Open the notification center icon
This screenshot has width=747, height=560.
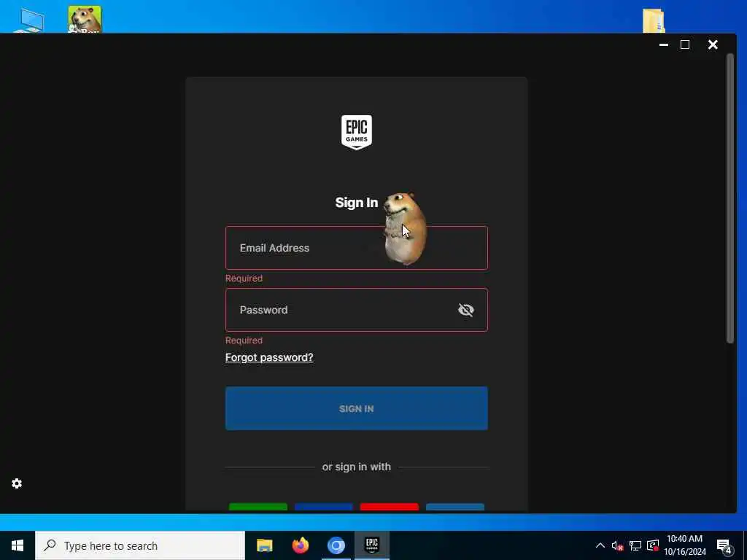pos(724,546)
